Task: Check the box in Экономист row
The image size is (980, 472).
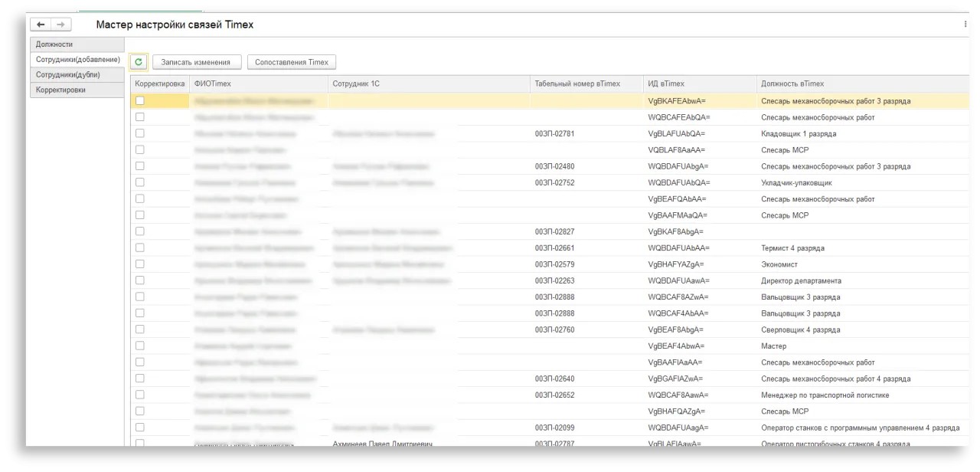Action: (x=139, y=264)
